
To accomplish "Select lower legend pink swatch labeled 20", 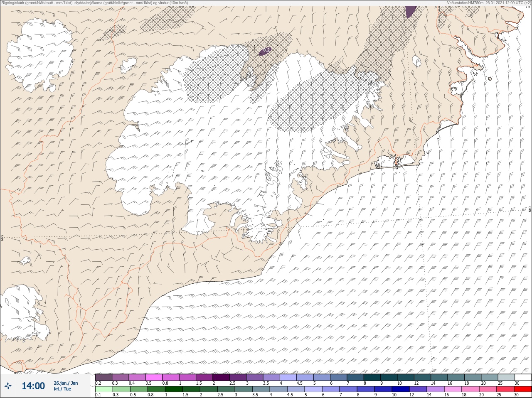I will (488, 389).
